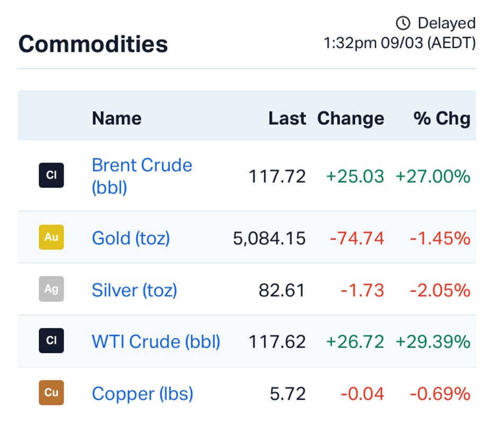Open the Gold (toz) link
496x448 pixels.
pyautogui.click(x=131, y=238)
